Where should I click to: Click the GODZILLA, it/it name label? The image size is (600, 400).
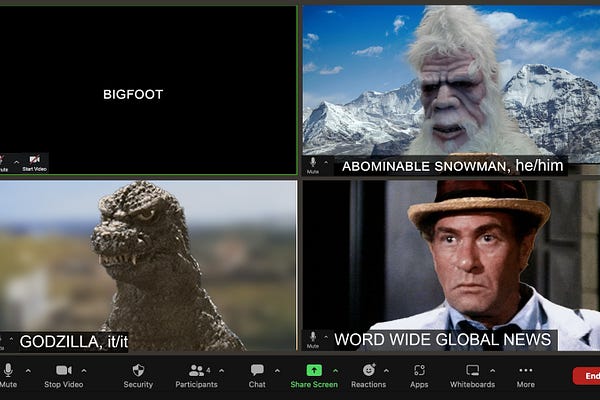pyautogui.click(x=73, y=341)
